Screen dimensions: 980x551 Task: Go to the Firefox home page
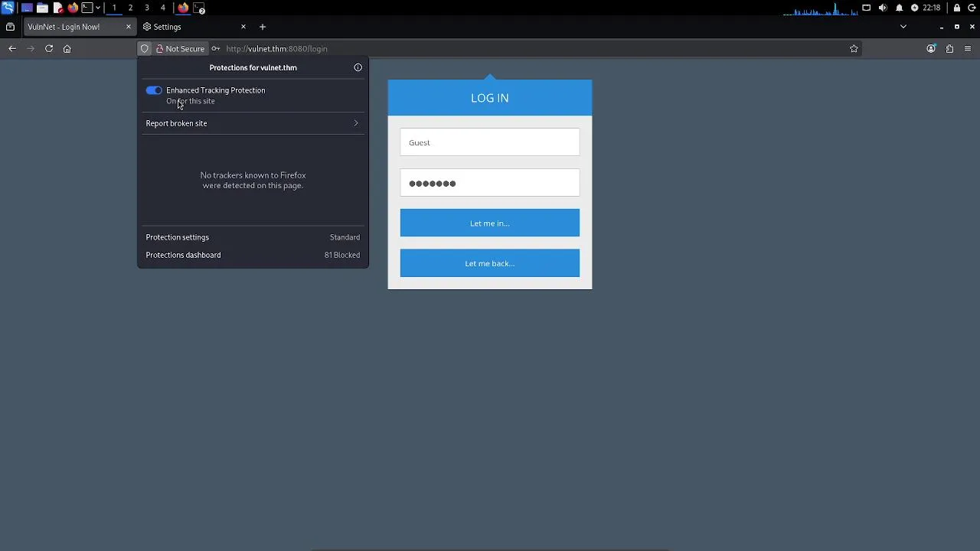(x=67, y=48)
